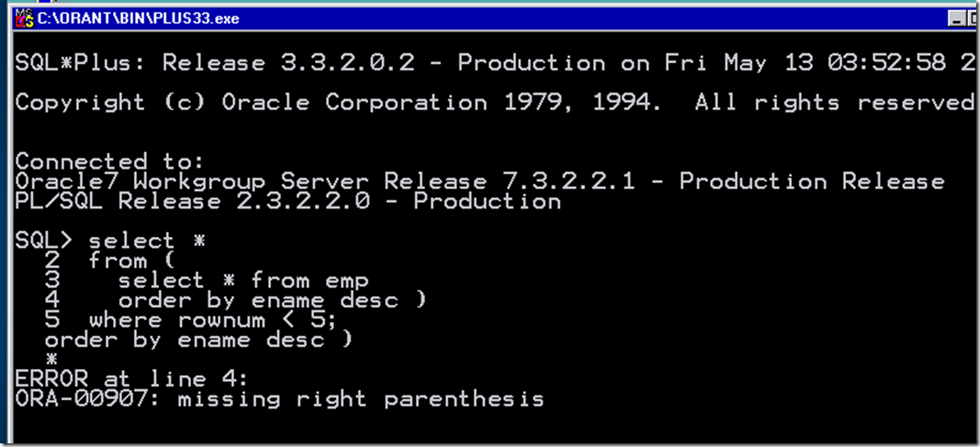
Task: Click the PL/SQL Release 2.3.2.2.0 line
Action: pyautogui.click(x=287, y=201)
